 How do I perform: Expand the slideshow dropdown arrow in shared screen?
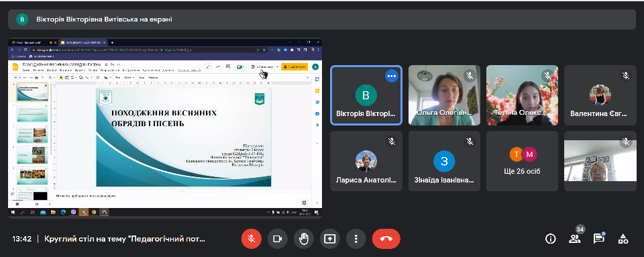click(x=277, y=66)
